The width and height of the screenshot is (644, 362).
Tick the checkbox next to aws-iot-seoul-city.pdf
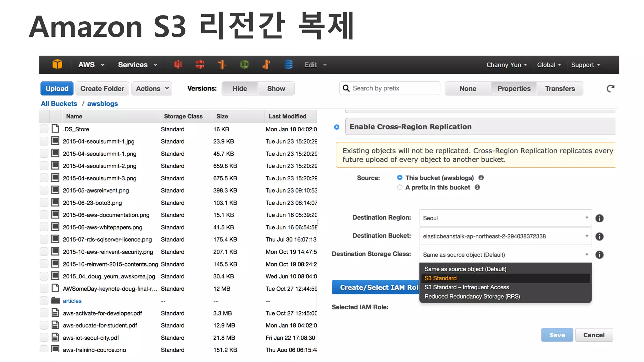coord(44,338)
